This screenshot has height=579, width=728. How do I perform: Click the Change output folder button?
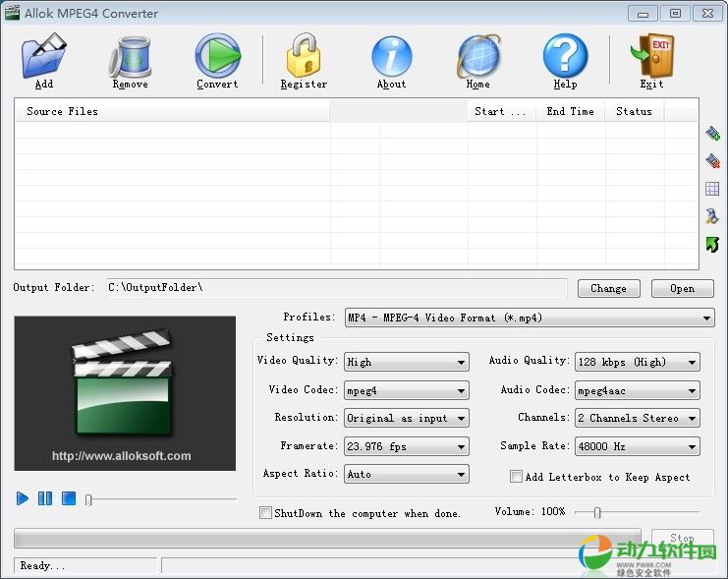tap(608, 288)
